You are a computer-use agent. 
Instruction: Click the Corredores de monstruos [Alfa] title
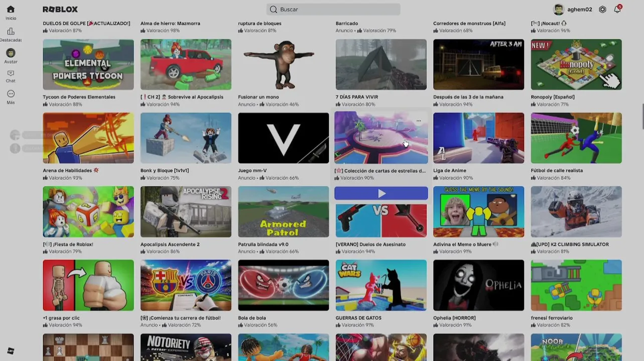(469, 24)
